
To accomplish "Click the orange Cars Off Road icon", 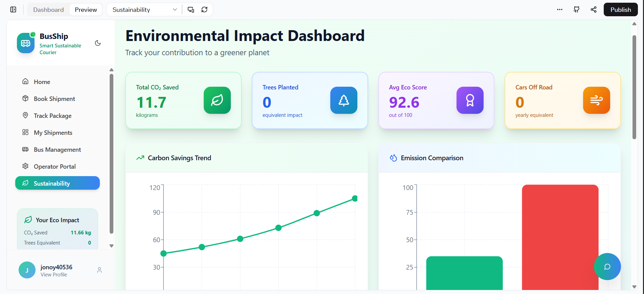I will coord(597,100).
